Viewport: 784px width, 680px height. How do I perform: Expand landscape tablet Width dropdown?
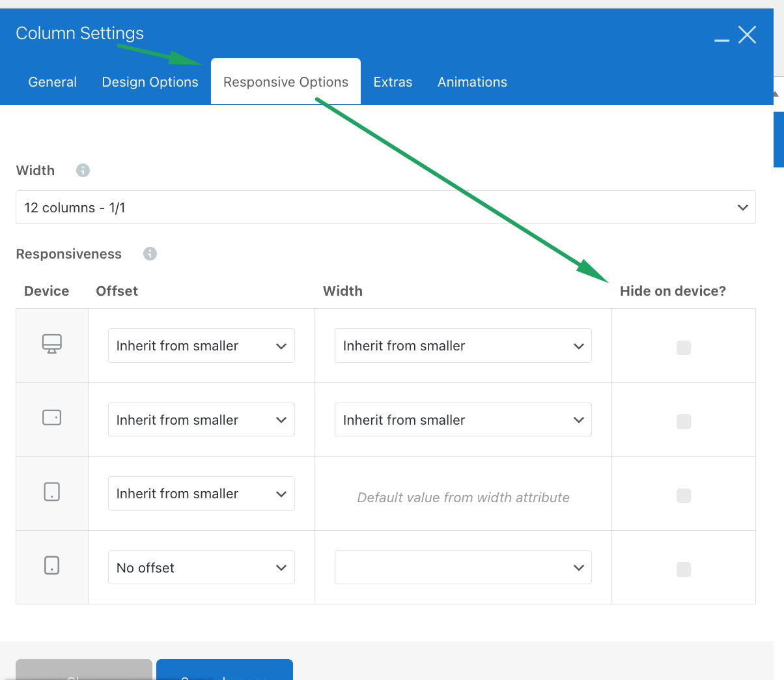click(x=463, y=419)
